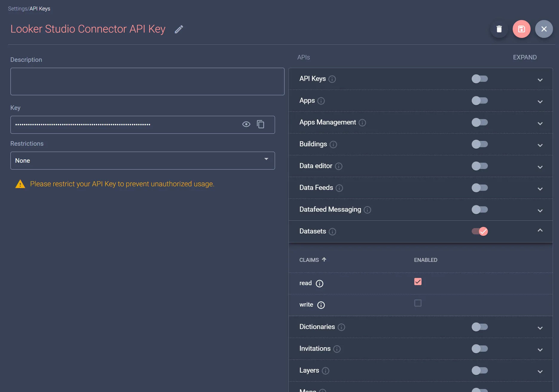Screen dimensions: 559x392
Task: Open info icon next to Apps
Action: (321, 101)
